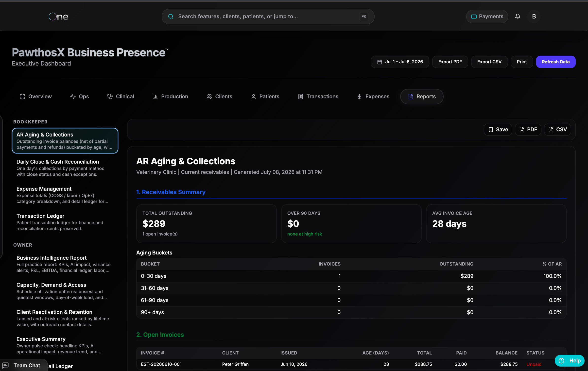588x371 pixels.
Task: Open Daily Close & Cash Reconciliation report
Action: 65,168
